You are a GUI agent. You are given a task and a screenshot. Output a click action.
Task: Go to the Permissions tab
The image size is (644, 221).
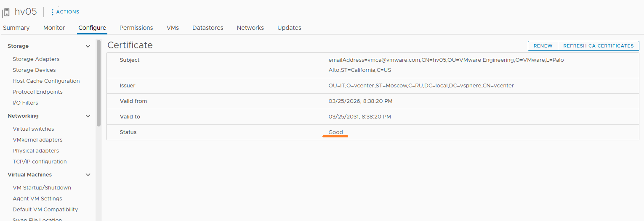(136, 28)
